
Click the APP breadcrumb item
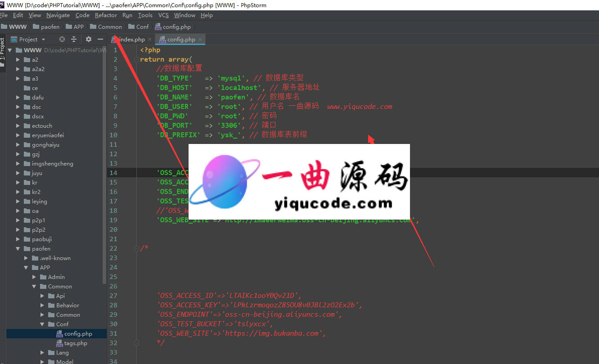pyautogui.click(x=74, y=27)
